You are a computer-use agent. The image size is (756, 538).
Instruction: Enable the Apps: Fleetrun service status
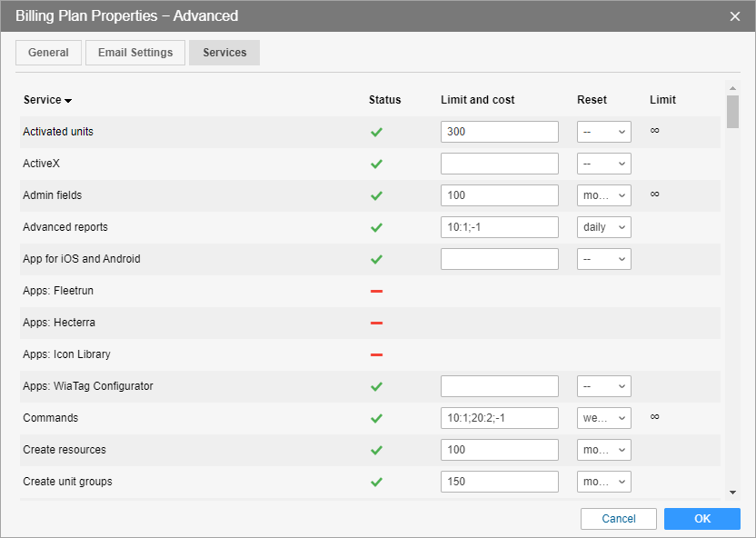[x=376, y=291]
